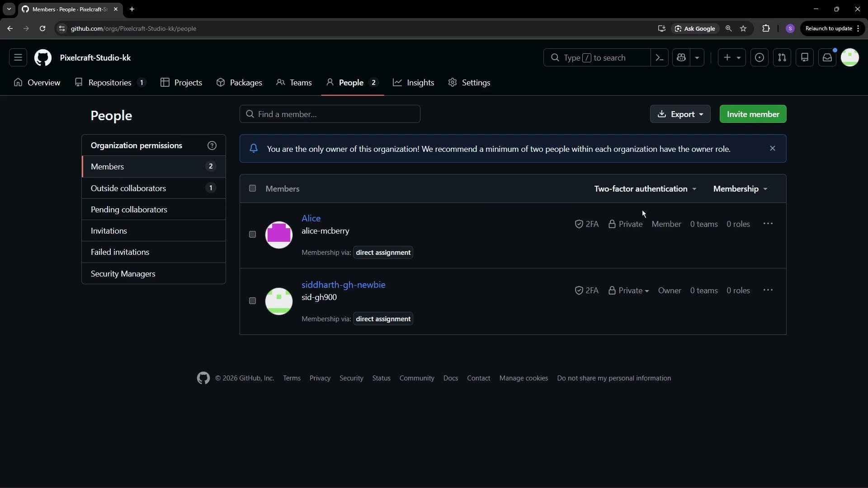
Task: Click Alice's avatar image
Action: [279, 235]
